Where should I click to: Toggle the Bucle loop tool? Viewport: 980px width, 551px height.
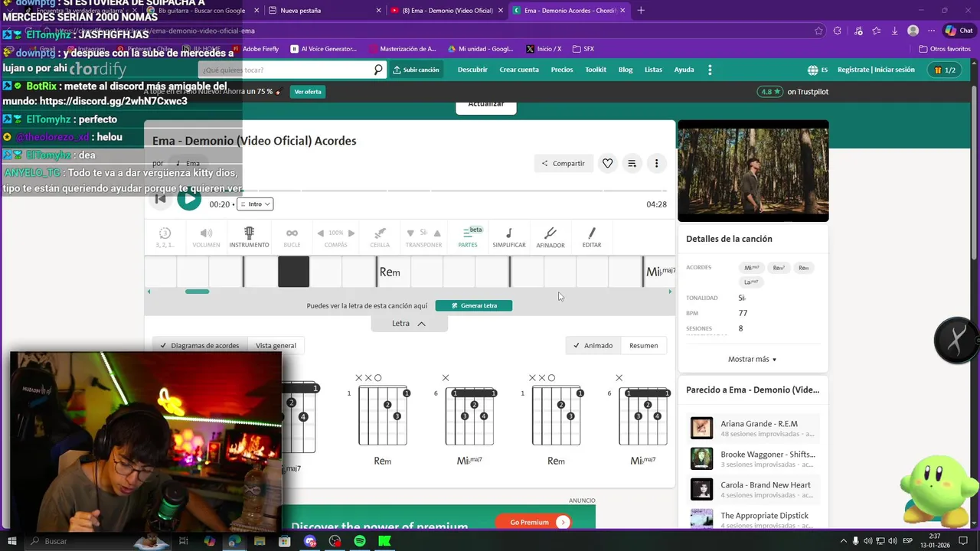pos(292,237)
